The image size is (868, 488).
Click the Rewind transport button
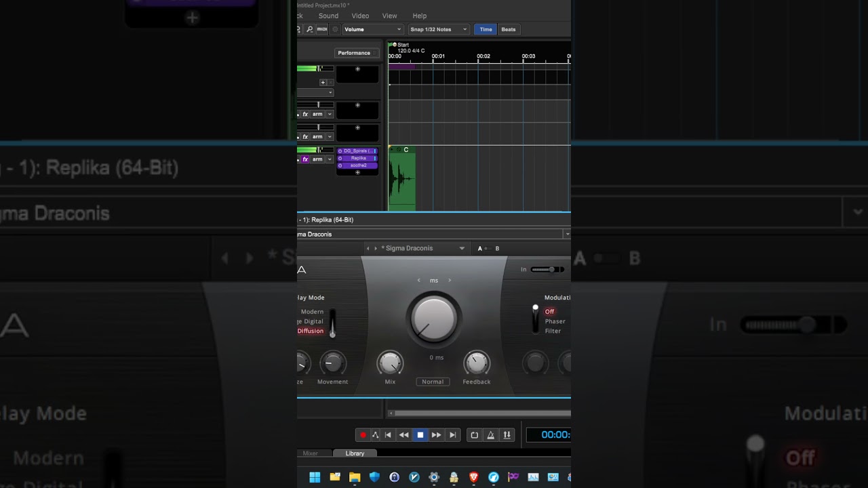[403, 435]
